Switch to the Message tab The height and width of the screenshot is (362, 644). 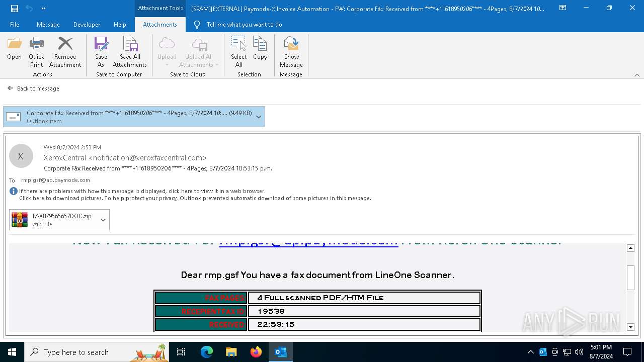coord(48,25)
